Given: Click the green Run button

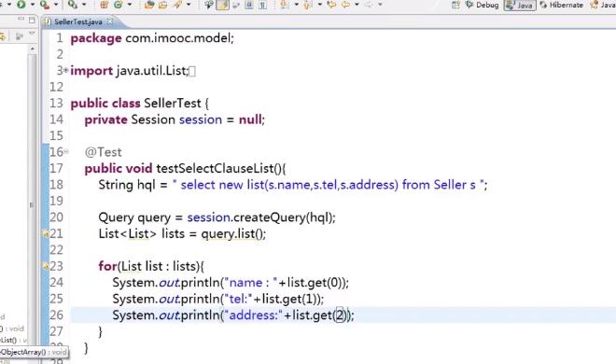Looking at the screenshot, I should point(21,5).
